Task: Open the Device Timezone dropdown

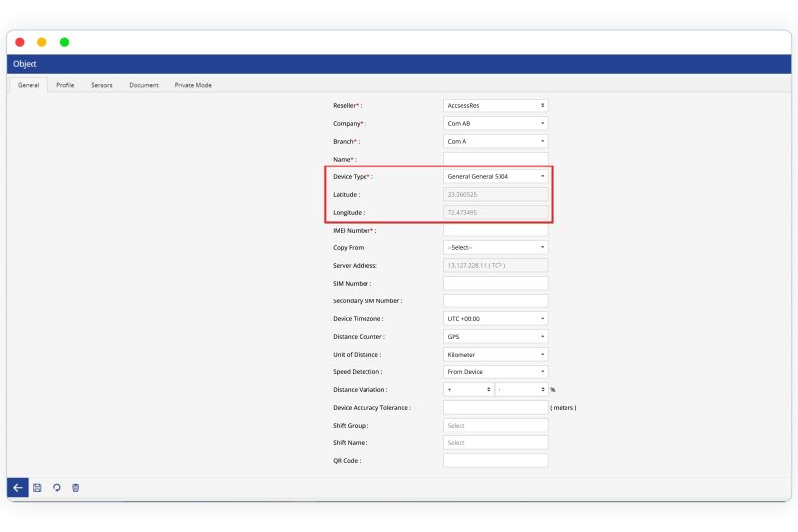Action: 496,318
